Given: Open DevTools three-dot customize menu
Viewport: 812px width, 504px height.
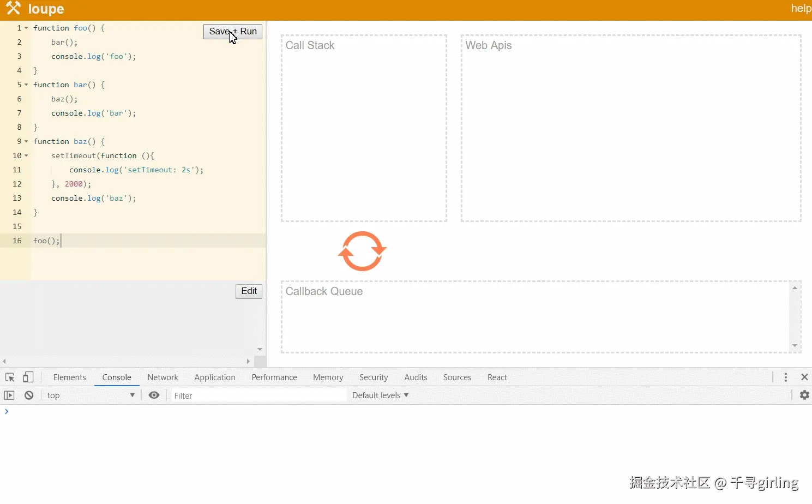Looking at the screenshot, I should 785,377.
